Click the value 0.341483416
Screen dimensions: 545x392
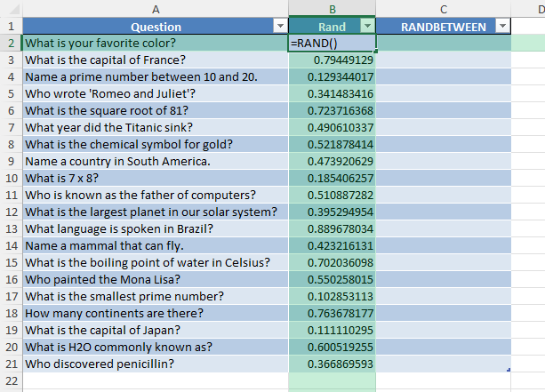(x=341, y=94)
